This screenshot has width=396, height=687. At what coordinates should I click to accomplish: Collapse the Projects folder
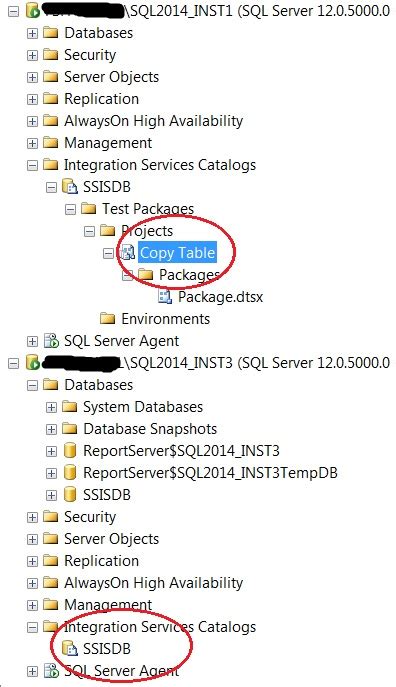[89, 231]
